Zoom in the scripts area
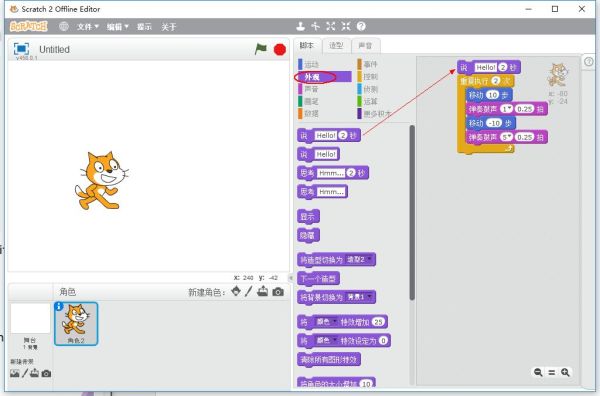Viewport: 600px width, 396px height. (565, 372)
